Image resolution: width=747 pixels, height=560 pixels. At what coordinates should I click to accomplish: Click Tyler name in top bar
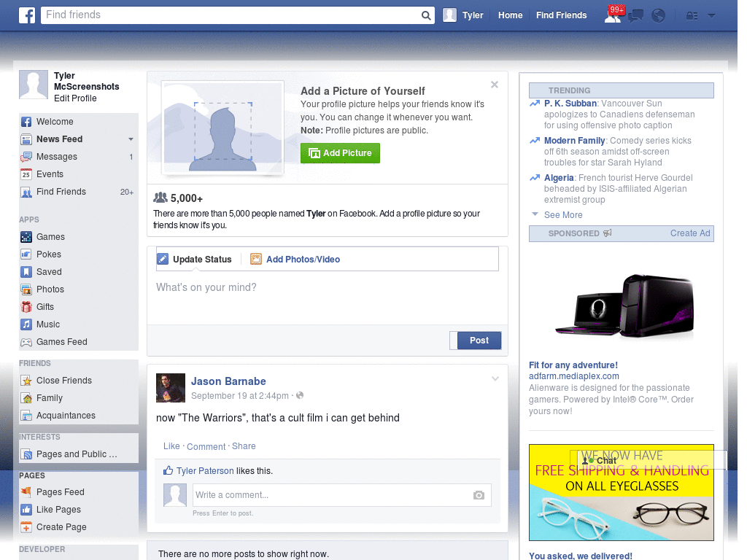click(x=473, y=15)
